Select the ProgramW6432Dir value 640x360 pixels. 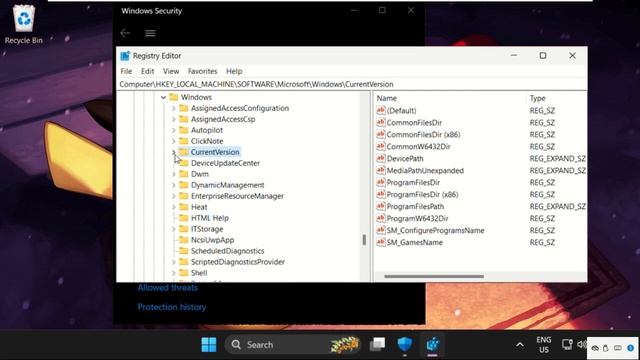417,218
